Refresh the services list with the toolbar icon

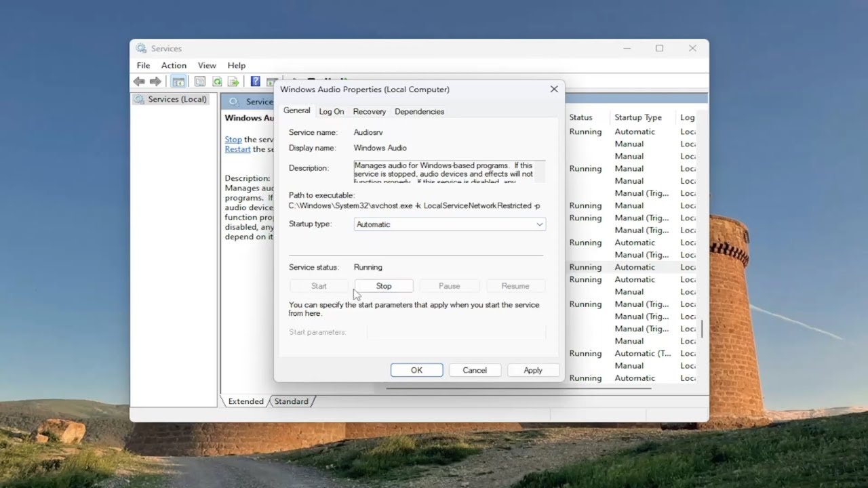[217, 81]
